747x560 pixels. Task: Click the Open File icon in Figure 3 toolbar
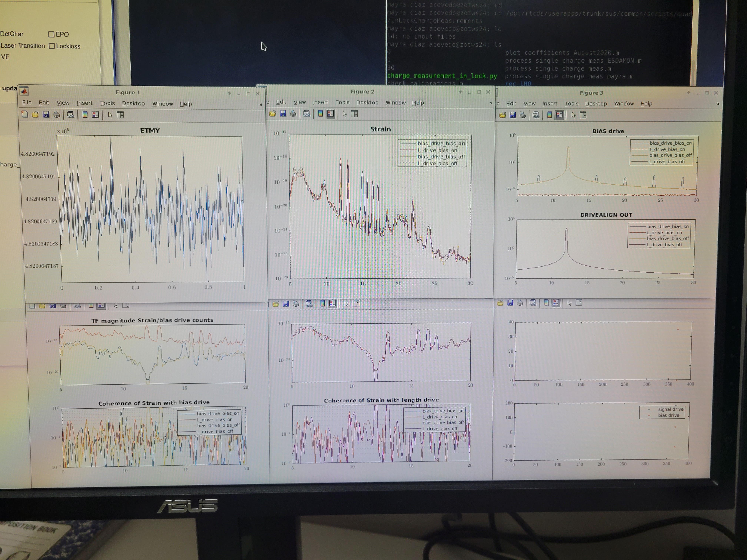(502, 115)
